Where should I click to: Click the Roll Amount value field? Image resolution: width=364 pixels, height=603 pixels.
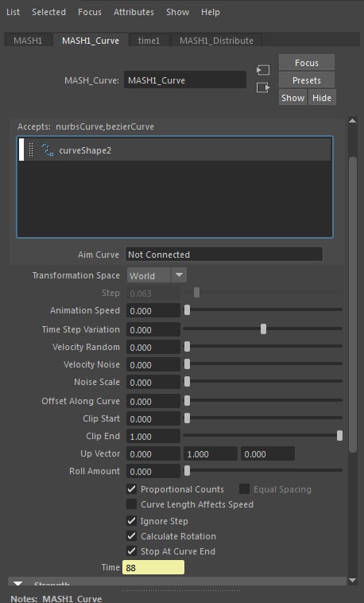click(x=153, y=472)
